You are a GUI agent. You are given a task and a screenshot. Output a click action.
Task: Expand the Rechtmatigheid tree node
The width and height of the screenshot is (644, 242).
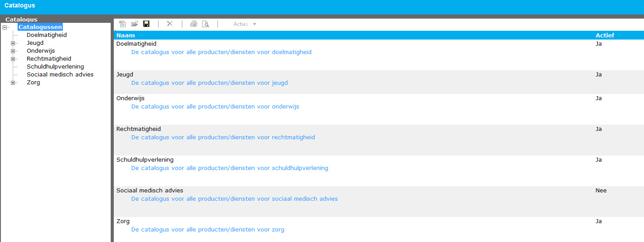[13, 59]
